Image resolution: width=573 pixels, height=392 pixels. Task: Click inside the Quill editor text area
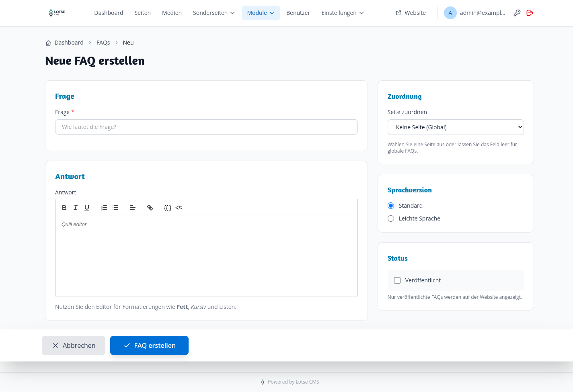(x=206, y=256)
